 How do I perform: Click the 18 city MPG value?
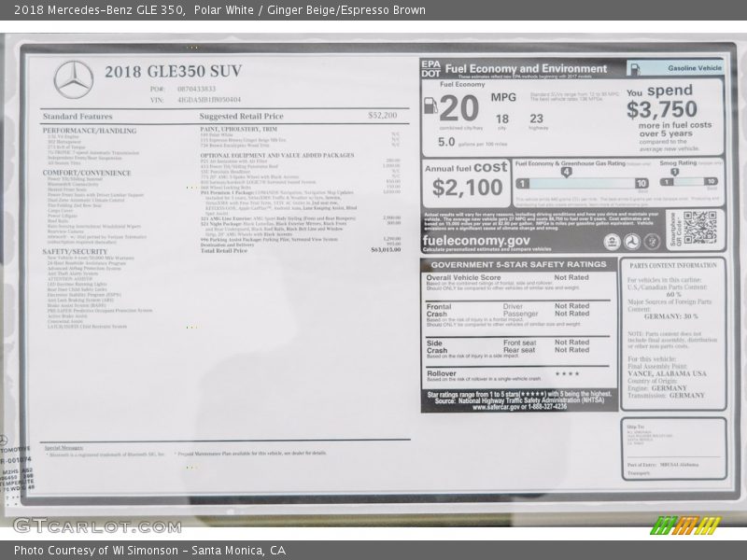coord(502,119)
